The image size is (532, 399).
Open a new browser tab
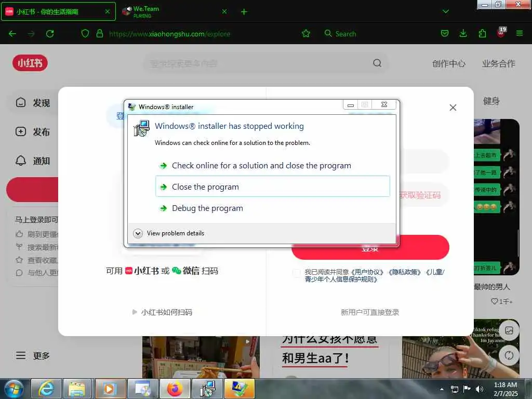[244, 12]
